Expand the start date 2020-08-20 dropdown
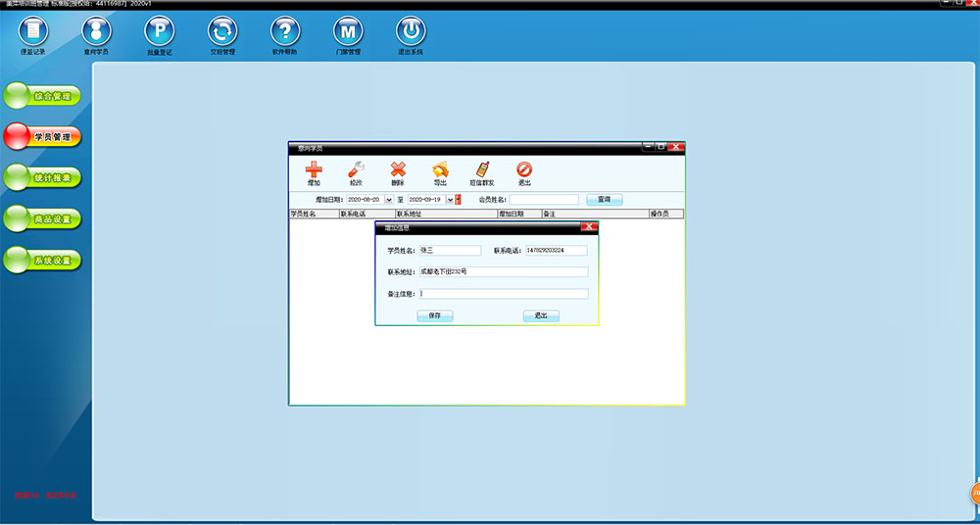This screenshot has height=525, width=980. (x=387, y=200)
